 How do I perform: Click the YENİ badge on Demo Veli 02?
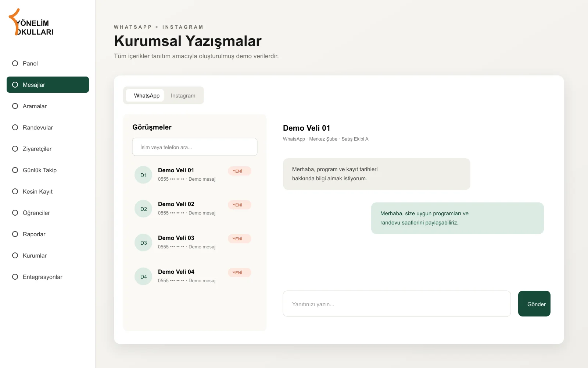pos(240,205)
